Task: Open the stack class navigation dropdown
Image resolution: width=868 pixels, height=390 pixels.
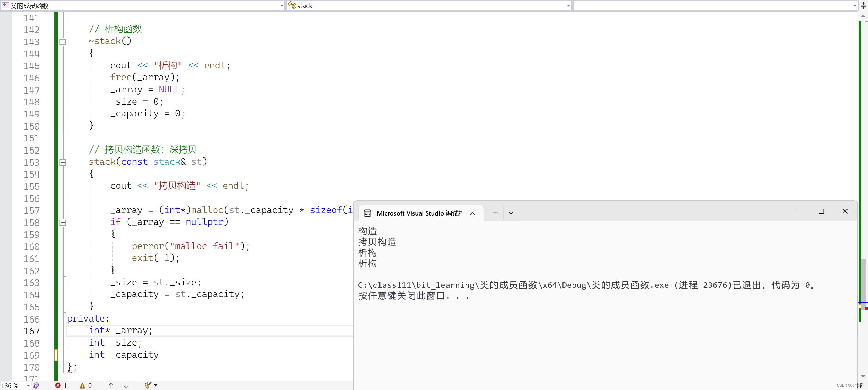Action: point(568,6)
